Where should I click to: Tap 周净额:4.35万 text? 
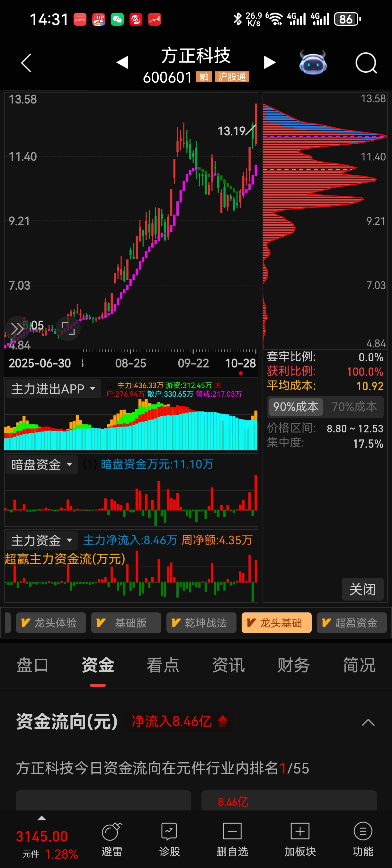pos(217,540)
